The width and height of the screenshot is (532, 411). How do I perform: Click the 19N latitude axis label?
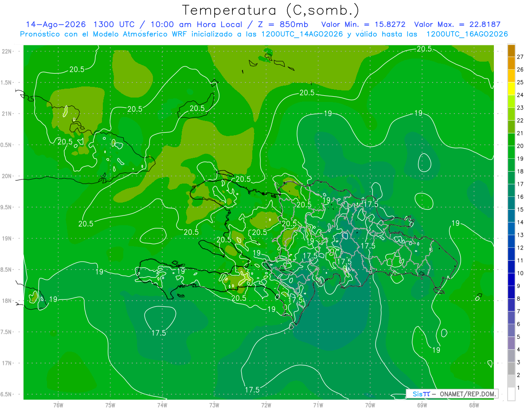[x=6, y=239]
